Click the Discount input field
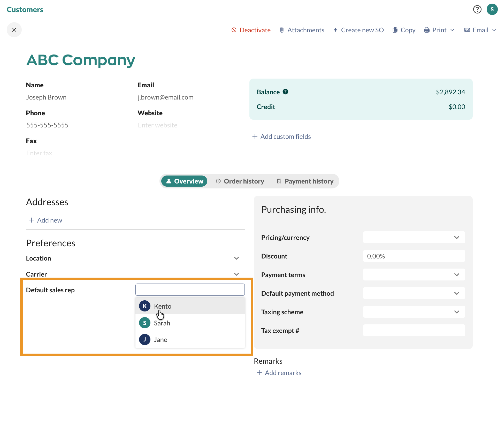The width and height of the screenshot is (504, 442). click(x=414, y=256)
